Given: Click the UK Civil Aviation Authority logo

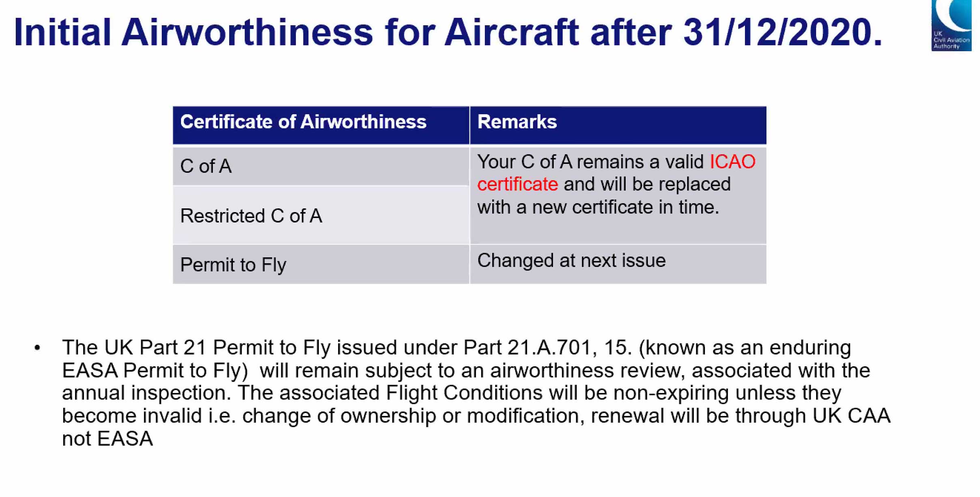Looking at the screenshot, I should click(x=951, y=25).
